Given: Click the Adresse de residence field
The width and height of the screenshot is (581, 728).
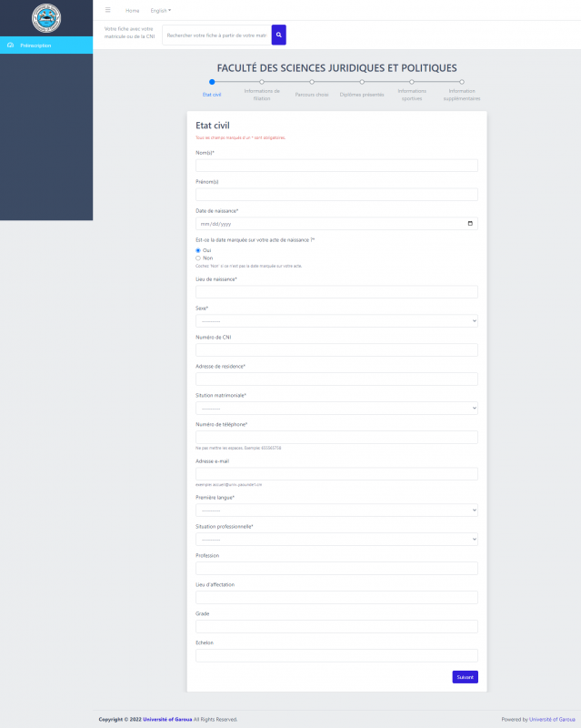Looking at the screenshot, I should click(336, 379).
